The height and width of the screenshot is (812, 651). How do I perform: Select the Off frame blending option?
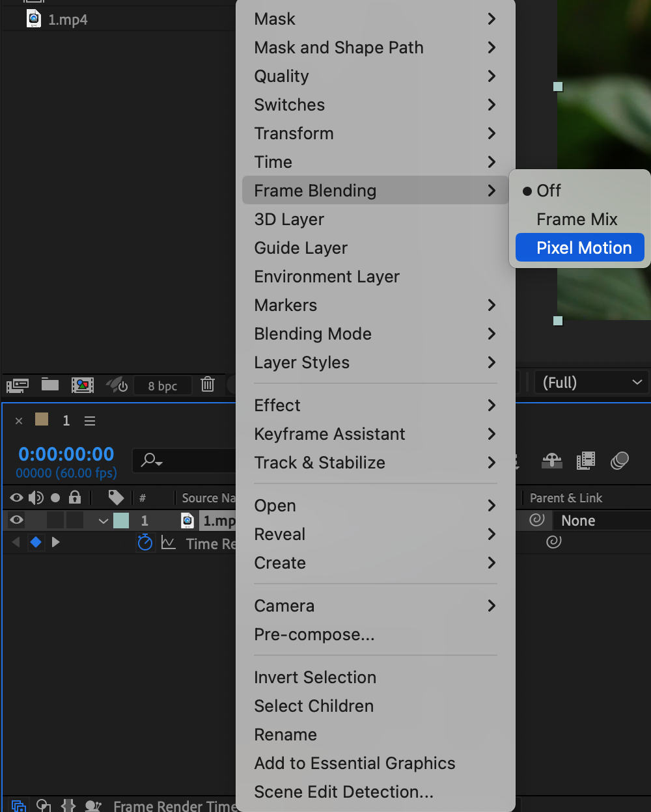(549, 191)
